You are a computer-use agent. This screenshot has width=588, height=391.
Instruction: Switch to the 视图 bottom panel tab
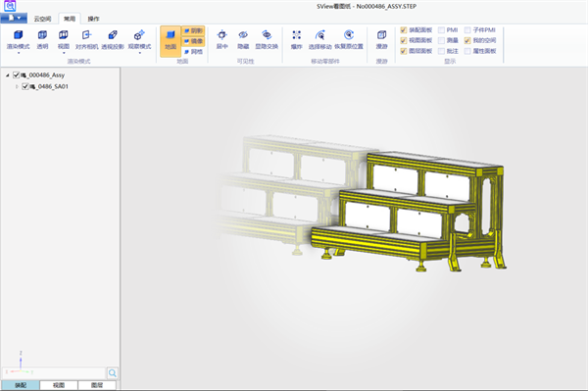(59, 385)
